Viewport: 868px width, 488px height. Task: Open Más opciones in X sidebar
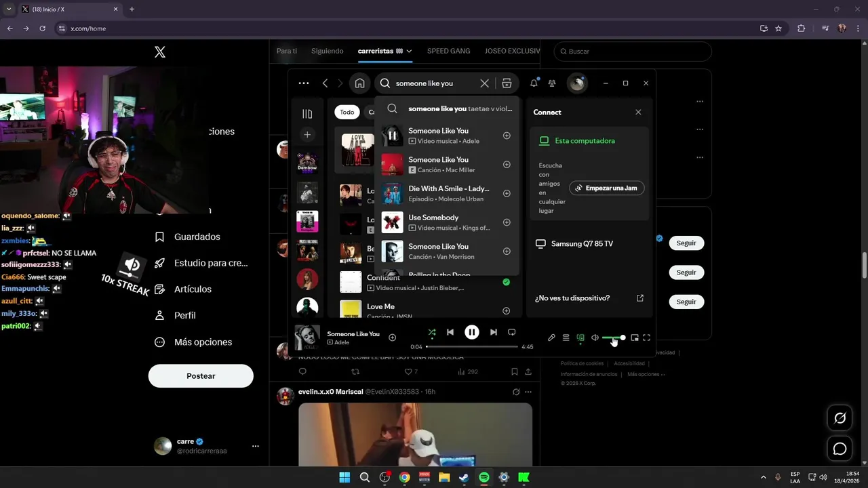click(193, 342)
